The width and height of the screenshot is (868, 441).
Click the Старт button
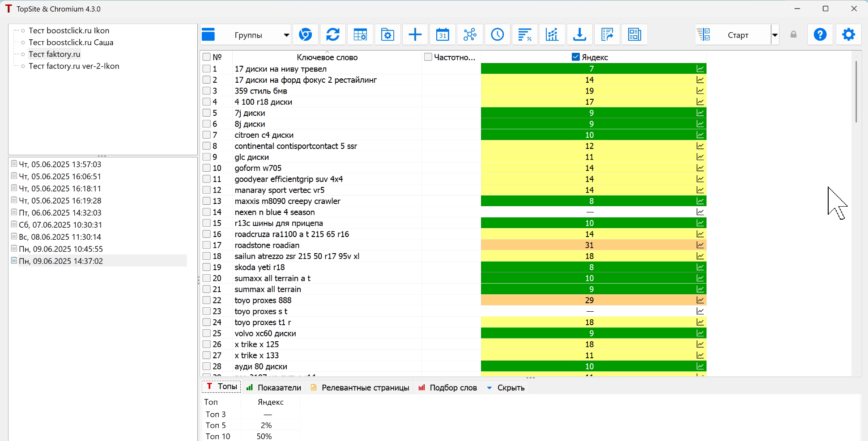738,35
